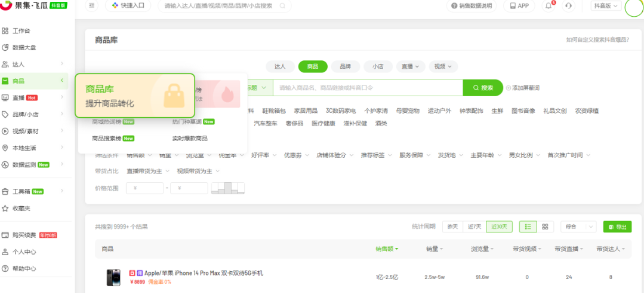644x294 pixels.
Task: Click the 达人 people icon in the sidebar
Action: click(5, 65)
